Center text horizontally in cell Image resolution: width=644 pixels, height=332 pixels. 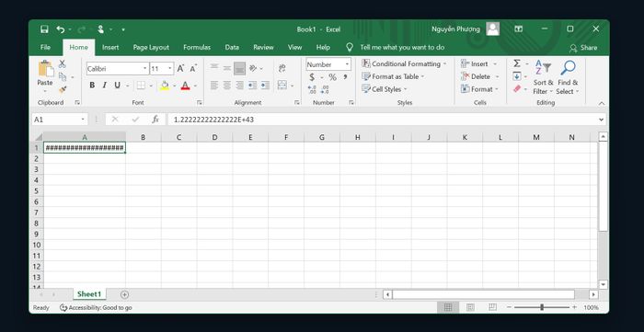pos(226,86)
